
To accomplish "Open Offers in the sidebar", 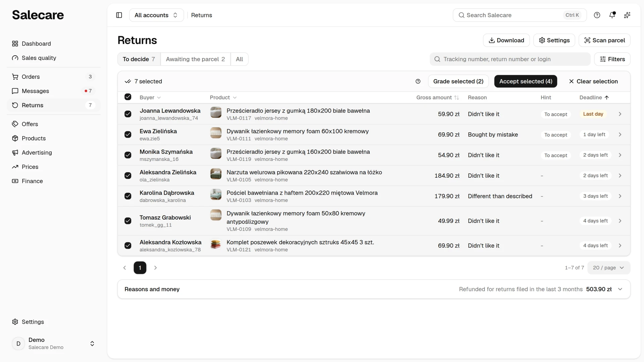I will click(x=54, y=124).
